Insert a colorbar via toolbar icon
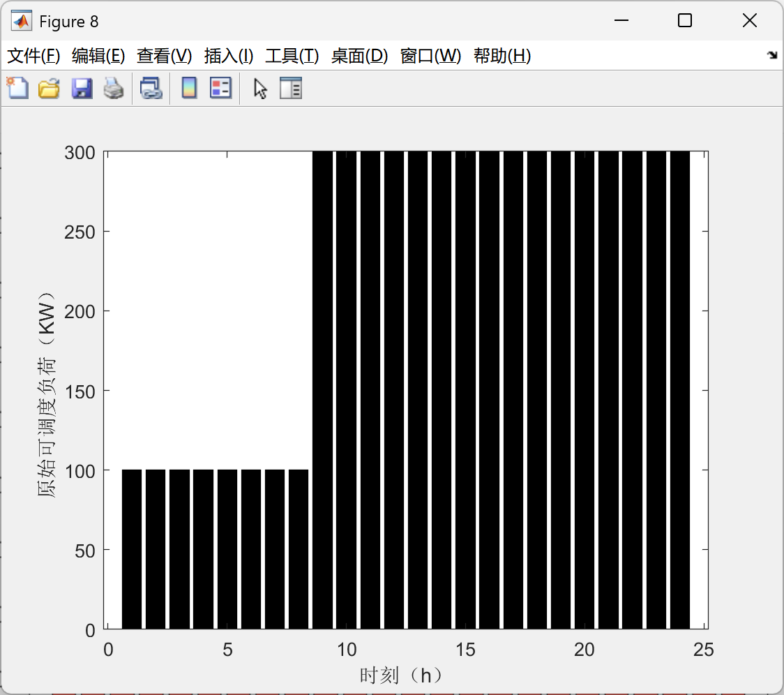The height and width of the screenshot is (695, 784). pos(189,88)
